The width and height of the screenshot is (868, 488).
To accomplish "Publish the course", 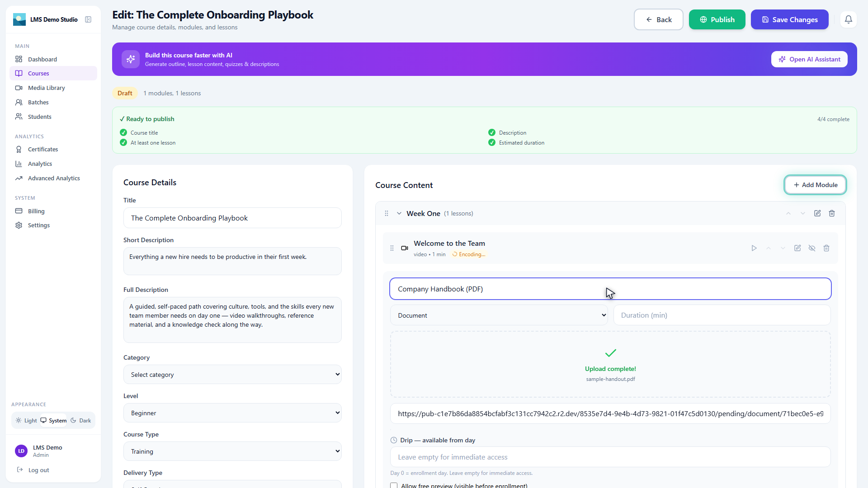I will [717, 19].
